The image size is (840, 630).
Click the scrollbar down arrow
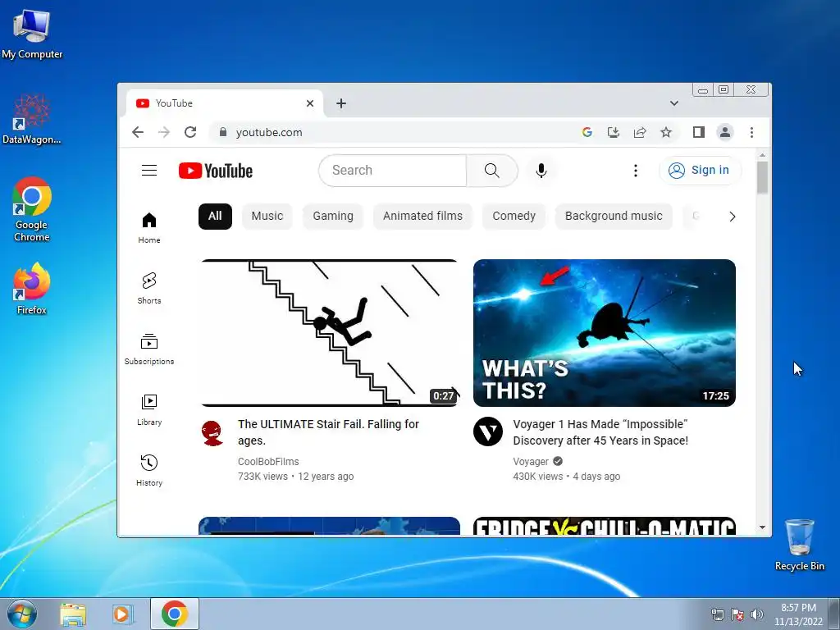click(762, 527)
